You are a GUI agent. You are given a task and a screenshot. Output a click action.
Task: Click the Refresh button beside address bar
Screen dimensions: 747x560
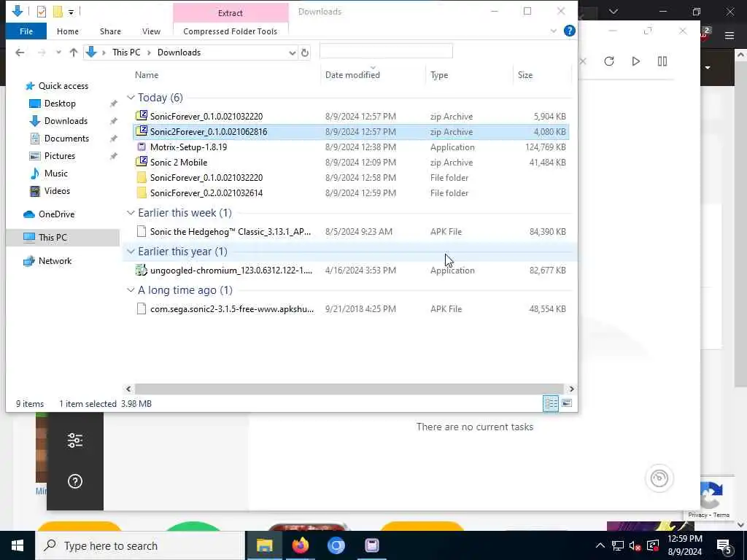click(x=305, y=52)
